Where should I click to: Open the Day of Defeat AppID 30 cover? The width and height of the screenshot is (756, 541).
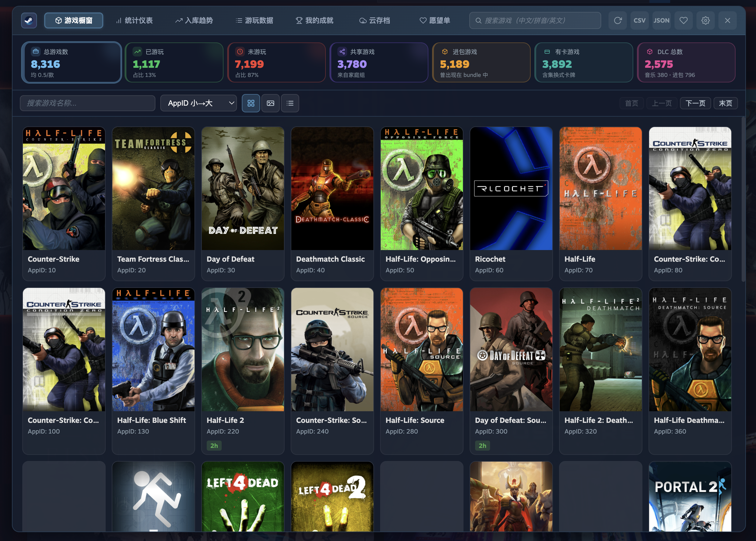point(243,189)
